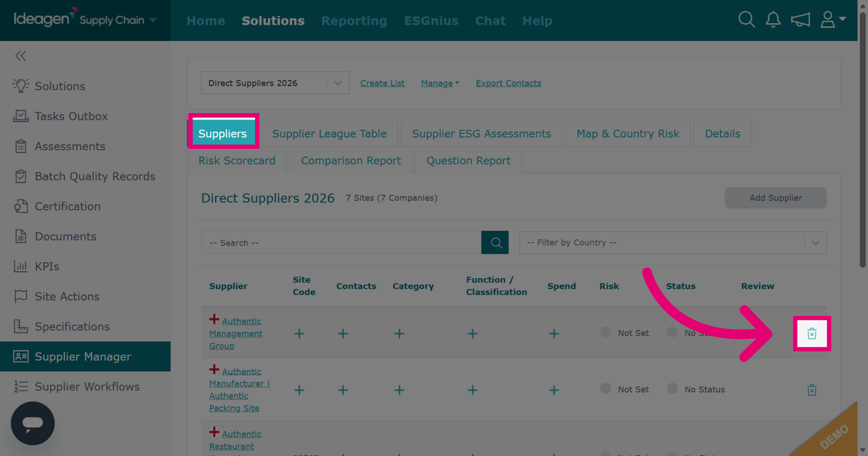
Task: Add function classification for Authentic Manufacturer
Action: 472,390
